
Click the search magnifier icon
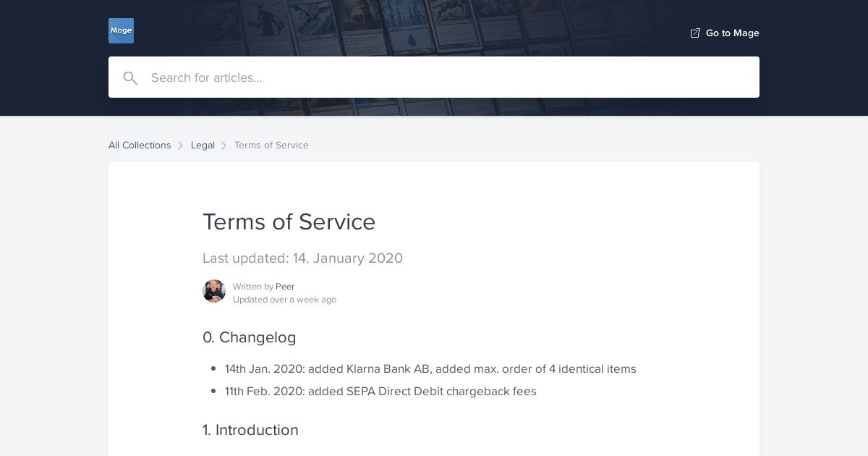click(x=130, y=77)
